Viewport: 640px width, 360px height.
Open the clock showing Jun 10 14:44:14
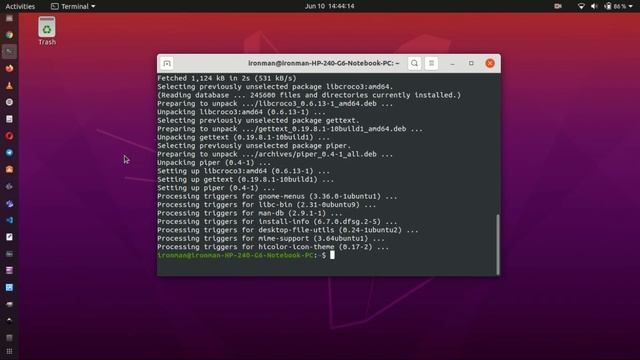click(x=329, y=6)
